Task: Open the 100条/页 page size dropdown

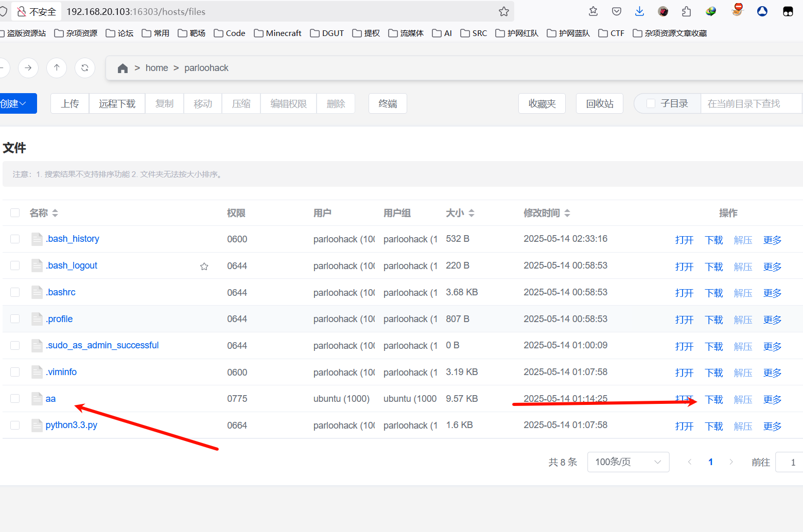Action: (627, 462)
